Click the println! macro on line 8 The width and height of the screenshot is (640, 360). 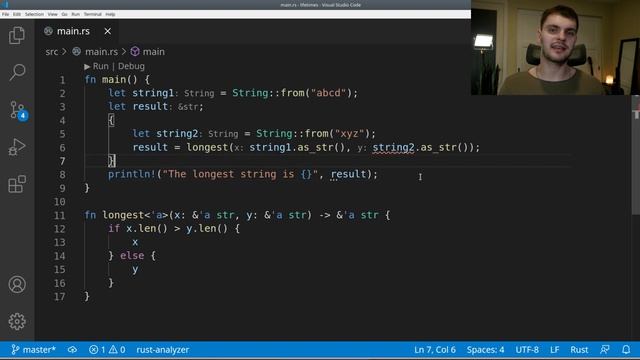pos(132,174)
